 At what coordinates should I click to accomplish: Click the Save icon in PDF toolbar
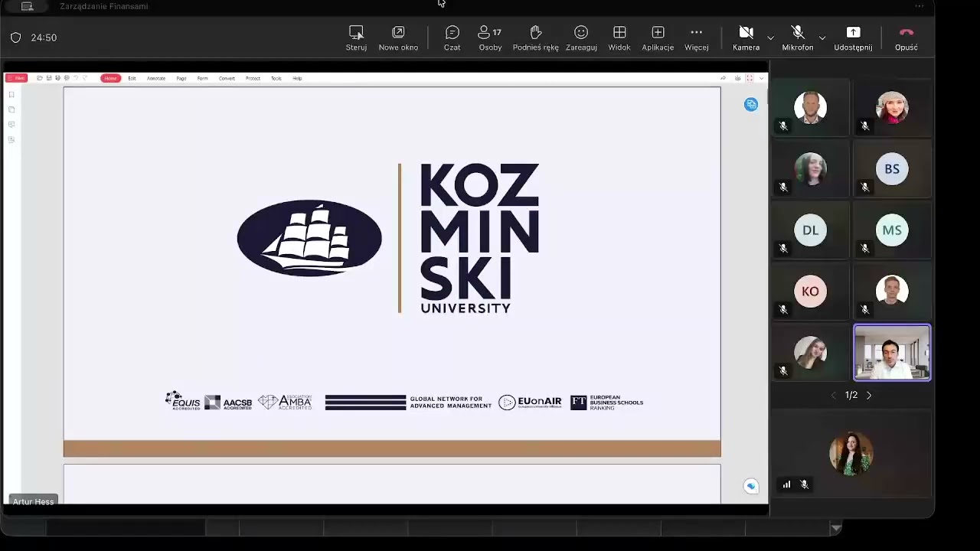[x=49, y=78]
